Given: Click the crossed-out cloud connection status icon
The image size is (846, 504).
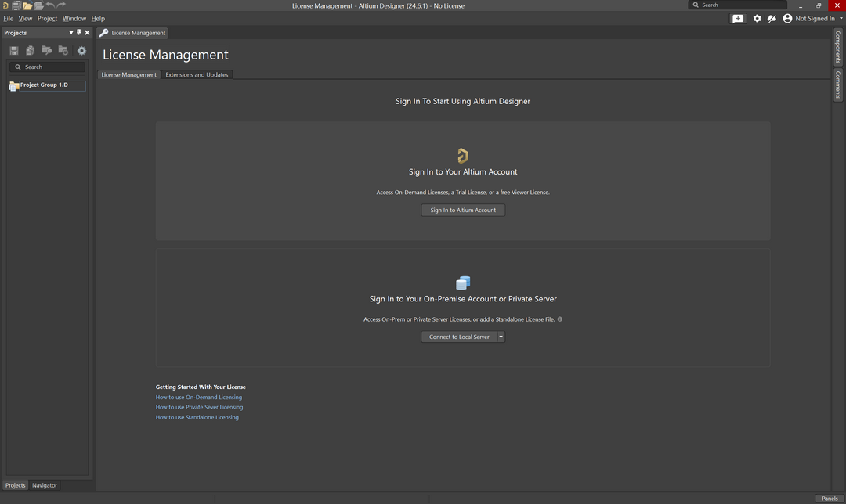Looking at the screenshot, I should point(772,19).
